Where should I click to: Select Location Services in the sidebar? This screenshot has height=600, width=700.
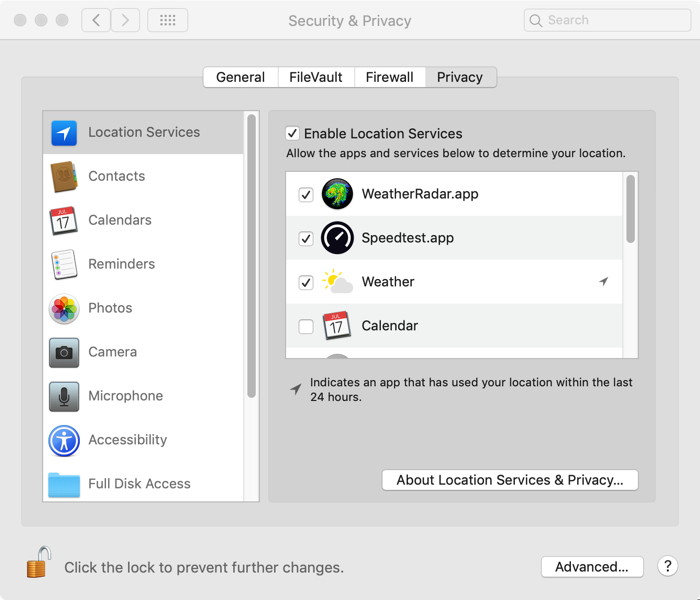click(143, 132)
